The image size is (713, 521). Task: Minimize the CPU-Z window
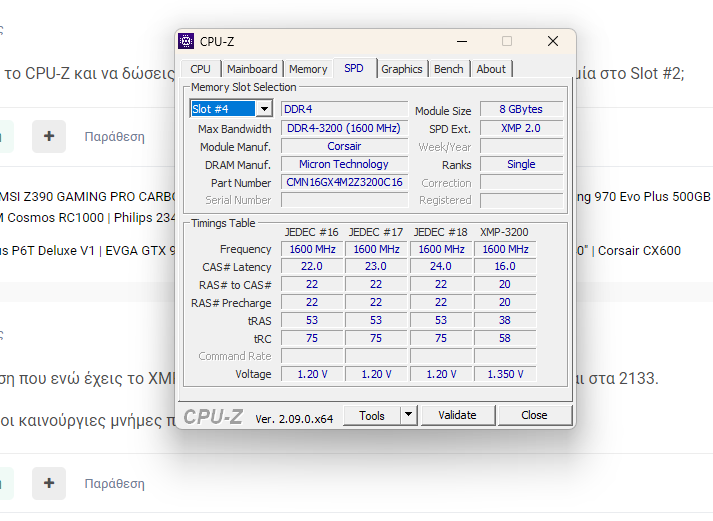coord(462,41)
